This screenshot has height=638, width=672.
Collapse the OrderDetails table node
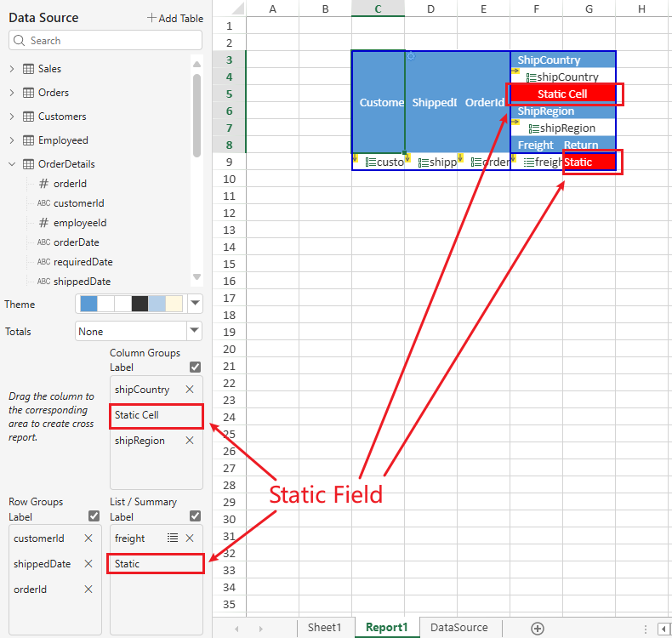(12, 164)
